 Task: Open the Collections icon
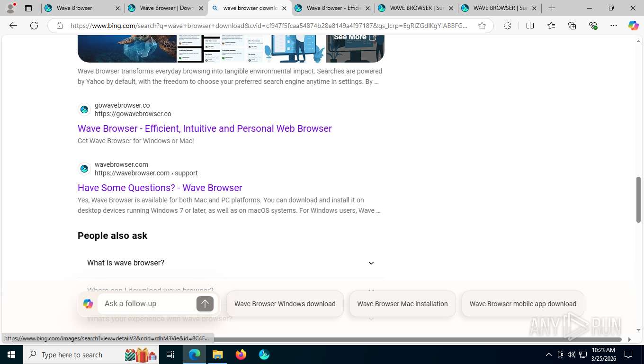(x=572, y=26)
